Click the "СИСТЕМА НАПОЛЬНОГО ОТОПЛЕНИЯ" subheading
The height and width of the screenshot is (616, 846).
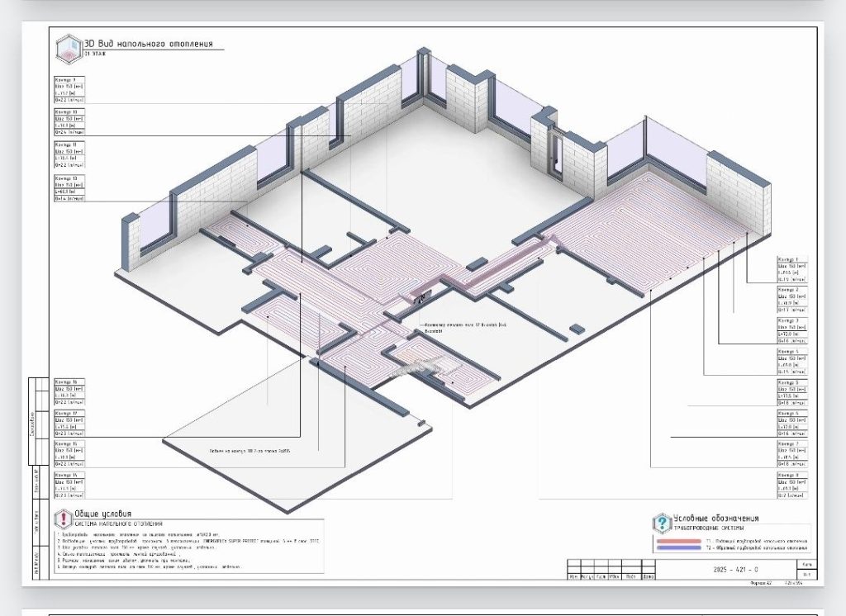pos(119,524)
